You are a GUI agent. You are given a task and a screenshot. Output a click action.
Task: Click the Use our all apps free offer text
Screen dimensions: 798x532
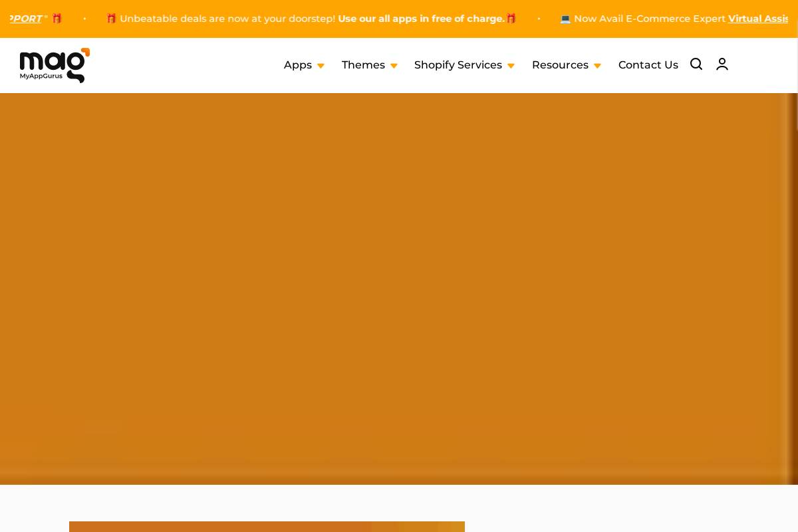coord(422,19)
